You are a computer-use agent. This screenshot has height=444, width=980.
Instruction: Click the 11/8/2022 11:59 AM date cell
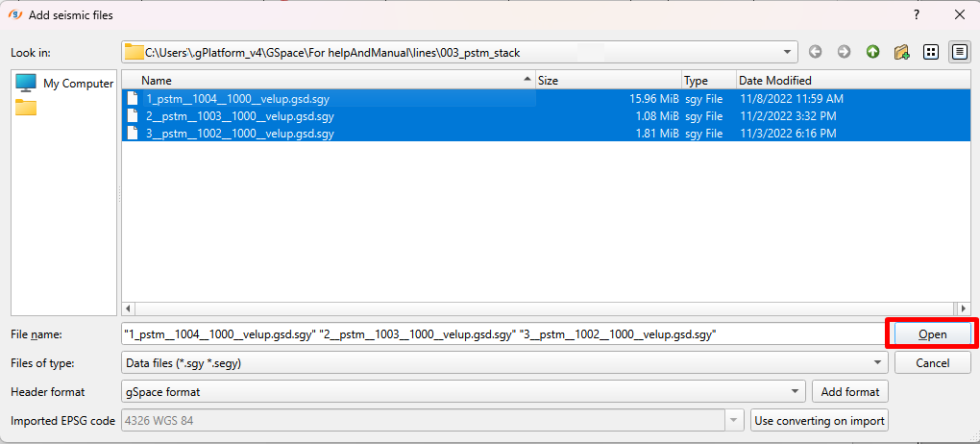792,98
